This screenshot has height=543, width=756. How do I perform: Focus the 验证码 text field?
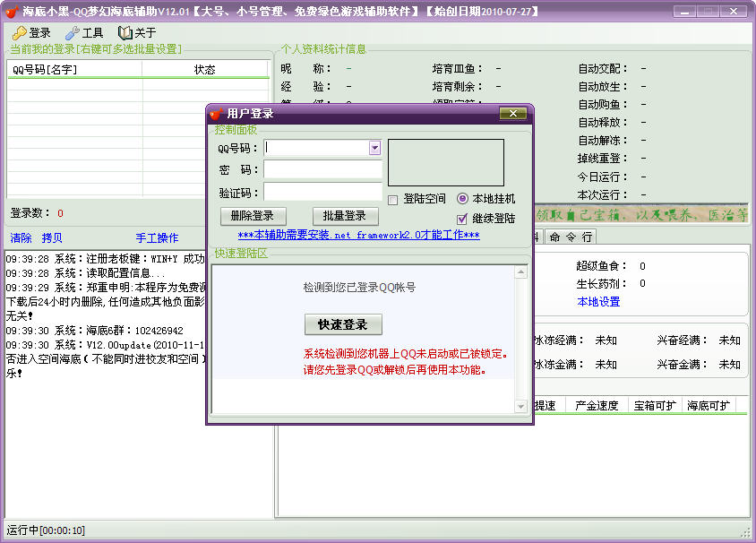click(x=322, y=192)
